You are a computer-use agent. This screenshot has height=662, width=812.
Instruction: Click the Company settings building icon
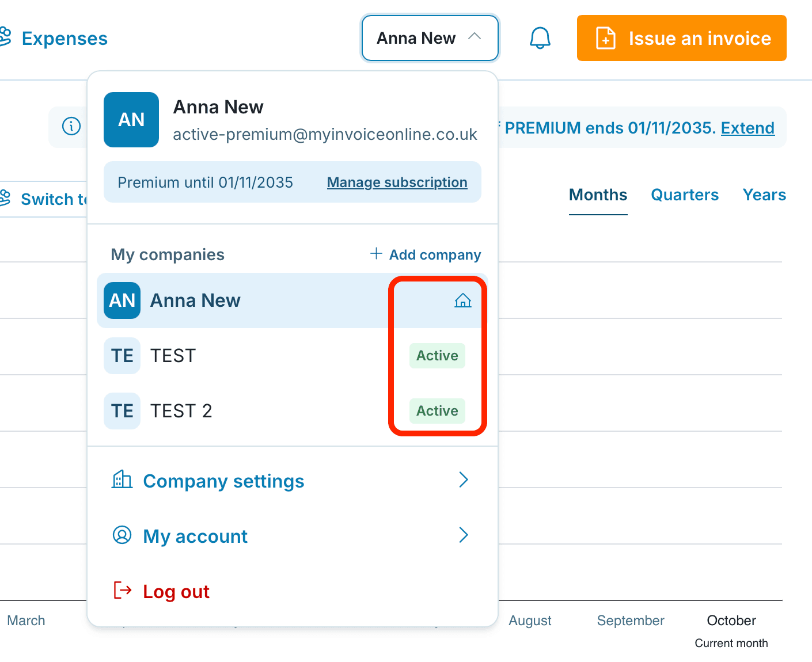click(122, 480)
